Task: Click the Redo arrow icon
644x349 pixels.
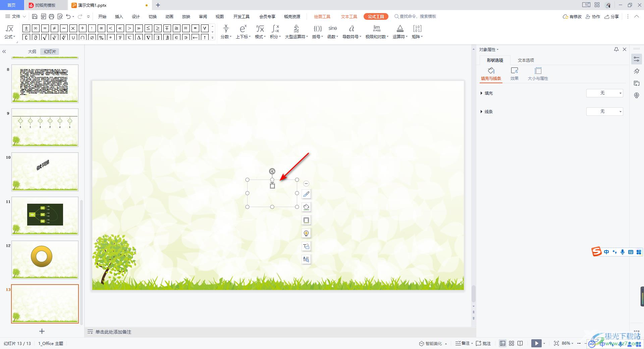Action: click(x=80, y=16)
